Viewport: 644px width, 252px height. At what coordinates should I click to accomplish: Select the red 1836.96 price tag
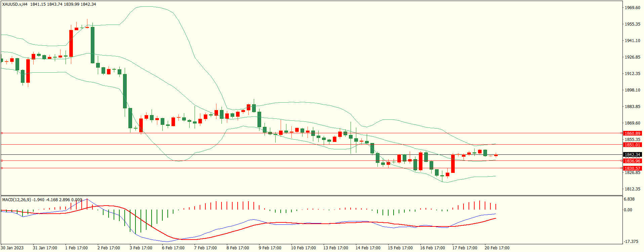(x=632, y=161)
